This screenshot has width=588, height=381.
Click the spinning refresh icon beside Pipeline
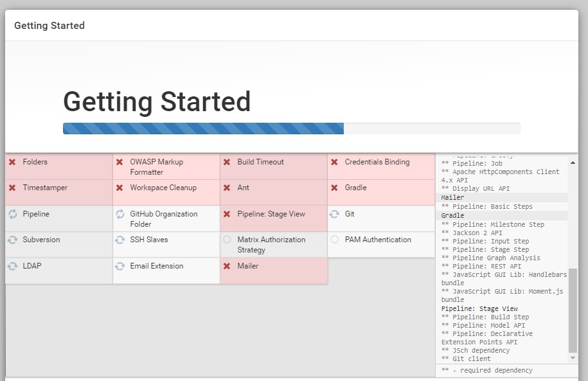coord(13,214)
